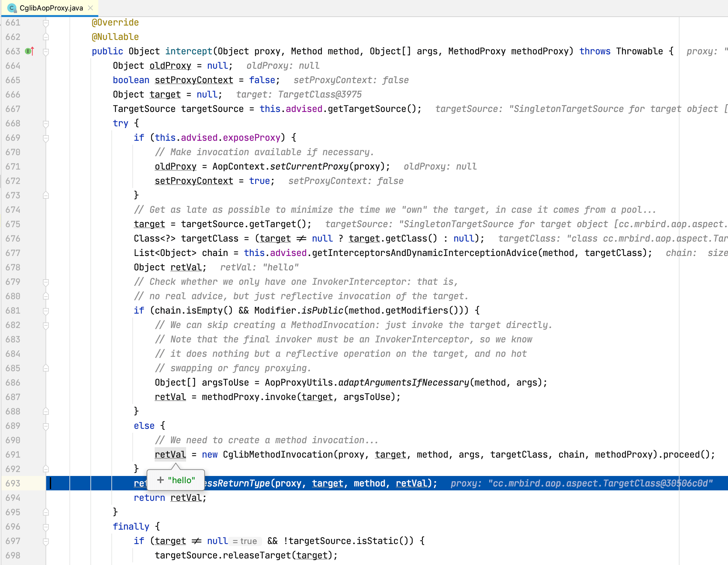This screenshot has height=565, width=728.
Task: Click the Java class icon in the CglibAopProxy tab
Action: click(x=12, y=8)
